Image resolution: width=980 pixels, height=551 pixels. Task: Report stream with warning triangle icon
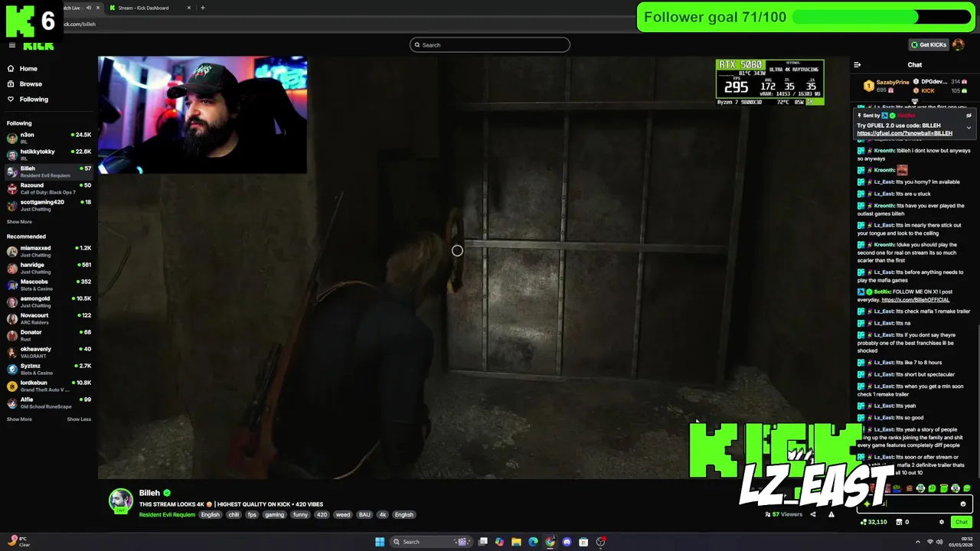click(831, 514)
